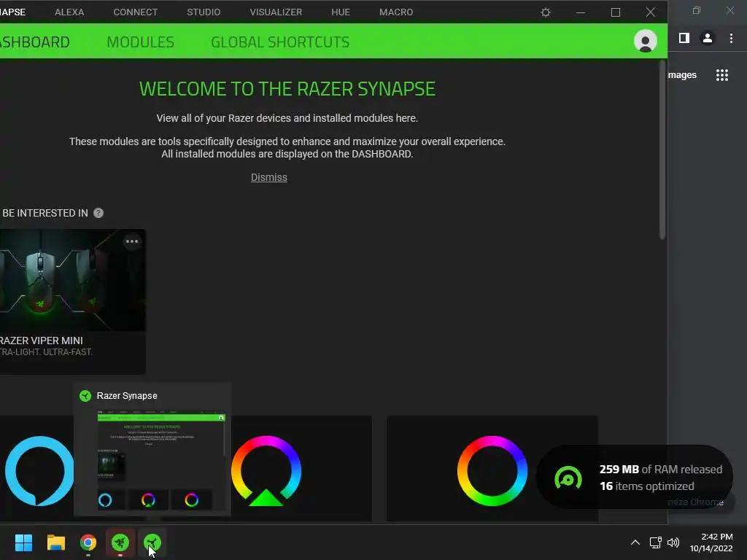The image size is (747, 560).
Task: Switch to the ALEXA tab
Action: coord(69,12)
